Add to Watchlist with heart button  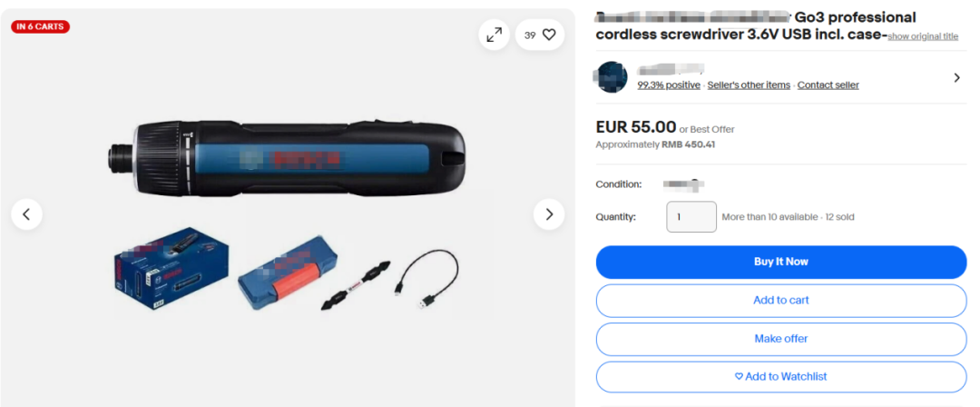pos(781,377)
